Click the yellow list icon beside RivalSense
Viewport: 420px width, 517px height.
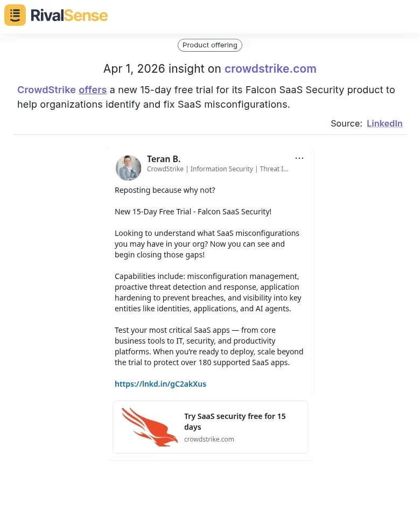point(15,15)
